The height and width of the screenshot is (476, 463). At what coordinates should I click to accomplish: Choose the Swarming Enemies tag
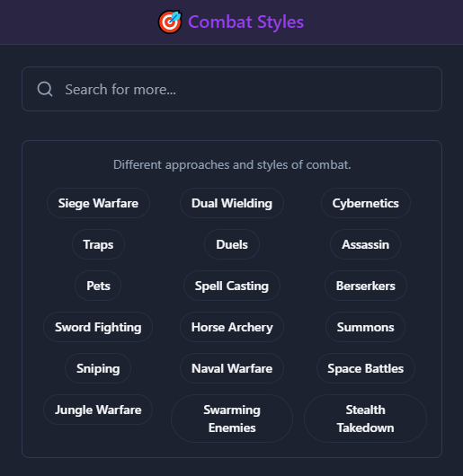[x=232, y=419]
